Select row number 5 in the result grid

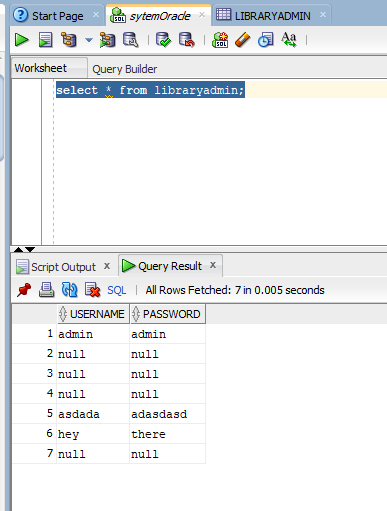pyautogui.click(x=34, y=414)
